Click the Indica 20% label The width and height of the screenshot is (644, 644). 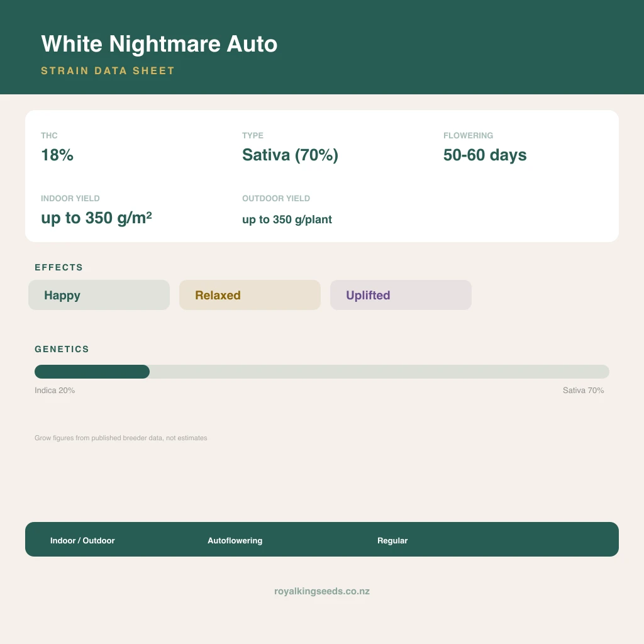coord(55,390)
